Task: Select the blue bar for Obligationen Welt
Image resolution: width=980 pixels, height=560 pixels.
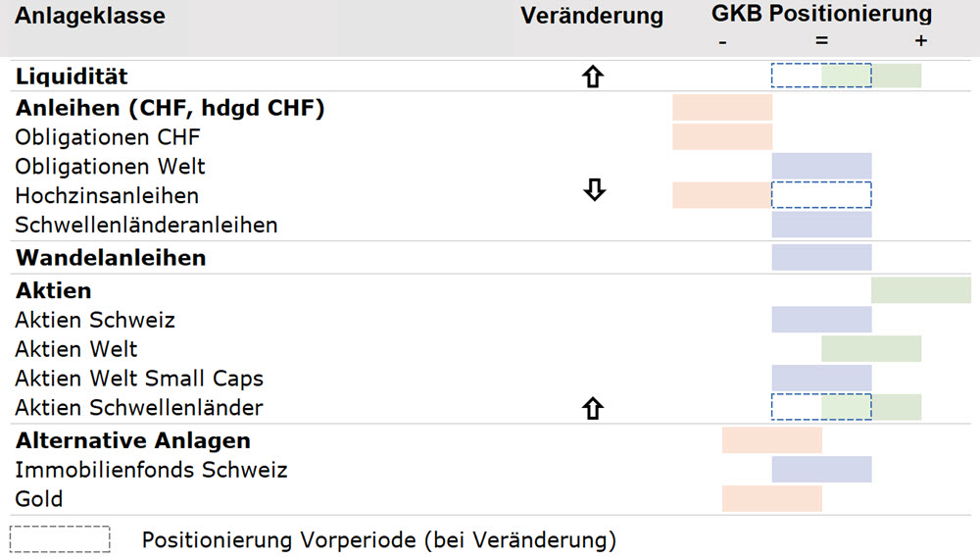Action: tap(821, 166)
